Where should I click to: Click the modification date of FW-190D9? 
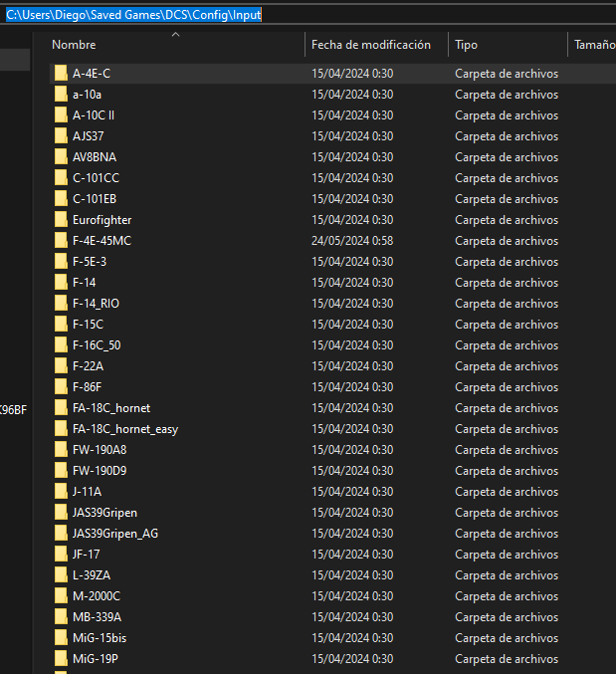click(352, 471)
